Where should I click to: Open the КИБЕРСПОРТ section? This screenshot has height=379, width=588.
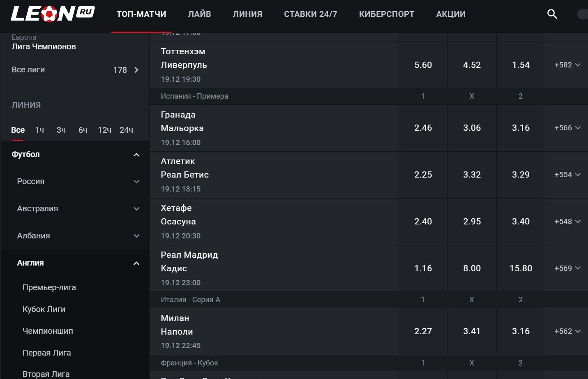387,14
